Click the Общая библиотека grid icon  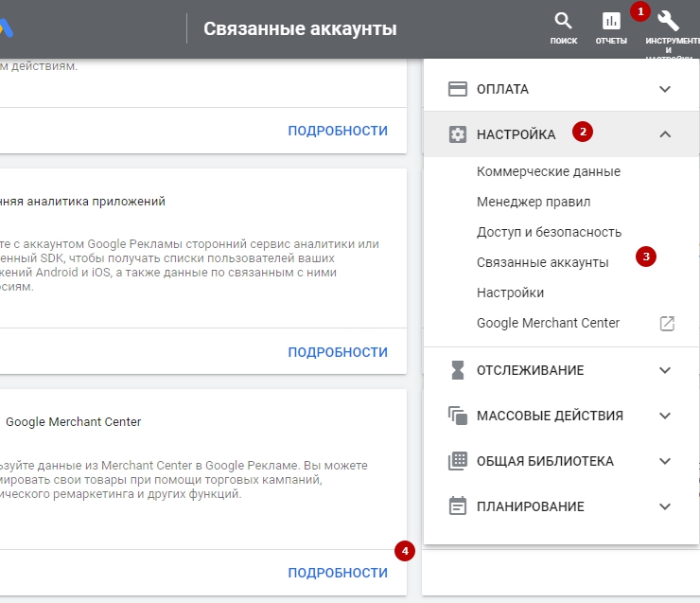pos(458,461)
